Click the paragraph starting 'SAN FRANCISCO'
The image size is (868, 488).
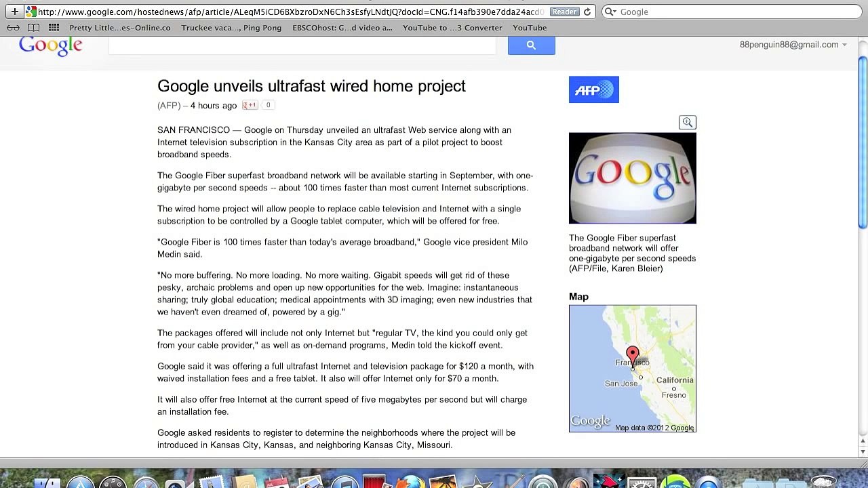click(x=334, y=142)
